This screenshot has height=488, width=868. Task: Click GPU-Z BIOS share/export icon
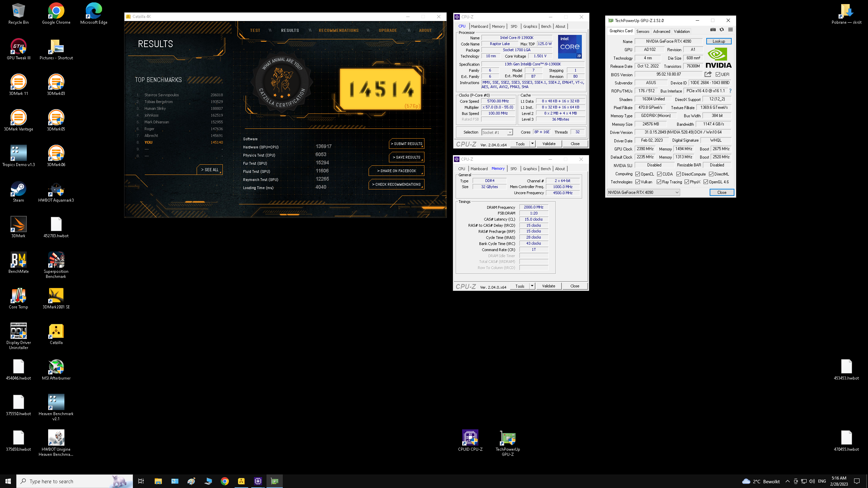pyautogui.click(x=708, y=74)
